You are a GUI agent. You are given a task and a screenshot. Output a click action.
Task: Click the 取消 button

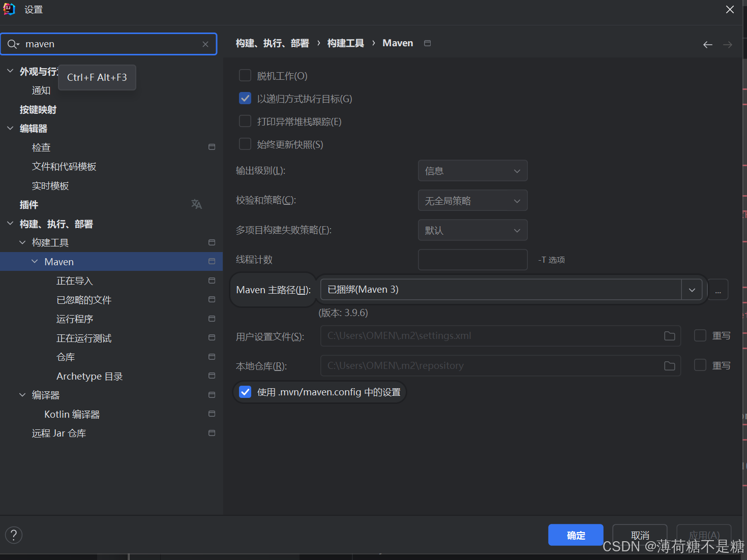click(x=639, y=535)
